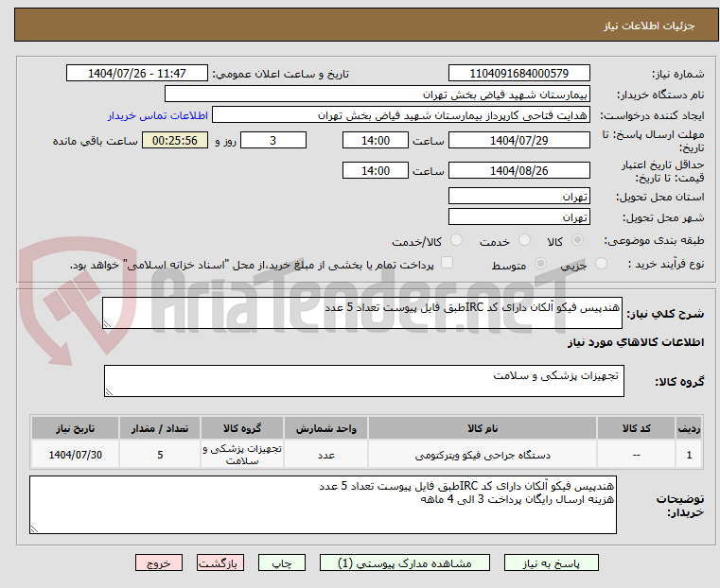Click the استان محل تحویل field
Viewport: 720px width, 588px height.
[x=518, y=197]
